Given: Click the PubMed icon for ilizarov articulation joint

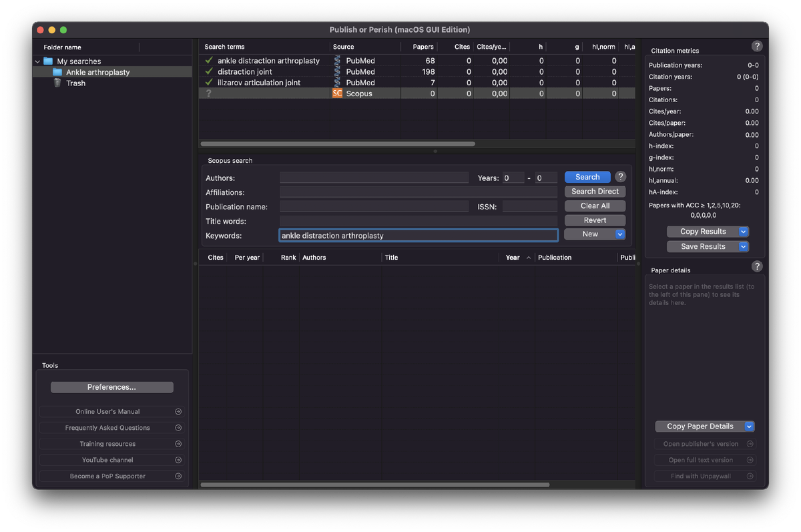Looking at the screenshot, I should (x=338, y=83).
